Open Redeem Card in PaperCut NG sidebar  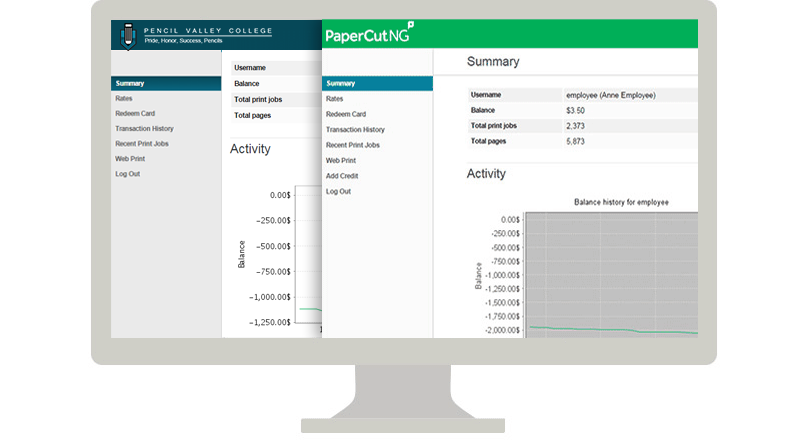[x=346, y=114]
